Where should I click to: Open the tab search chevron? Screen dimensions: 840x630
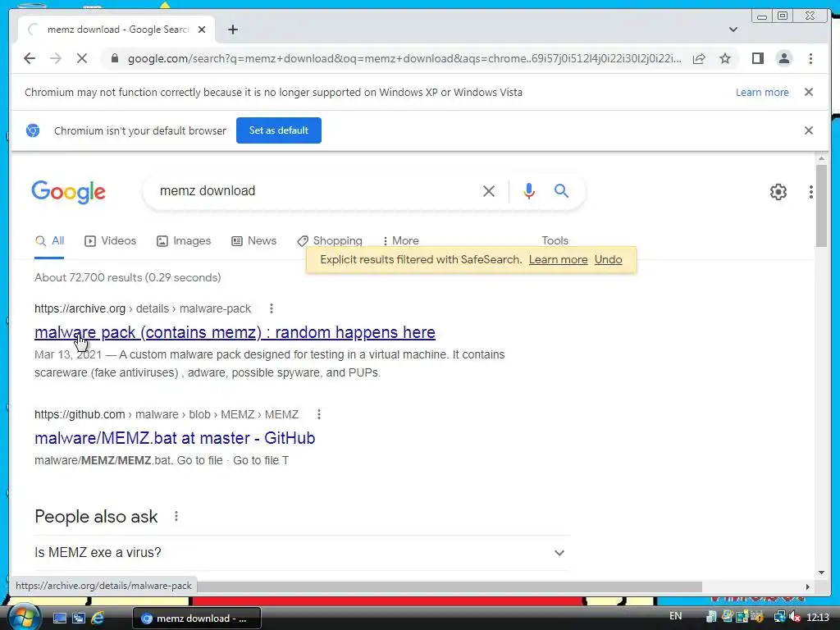(733, 30)
